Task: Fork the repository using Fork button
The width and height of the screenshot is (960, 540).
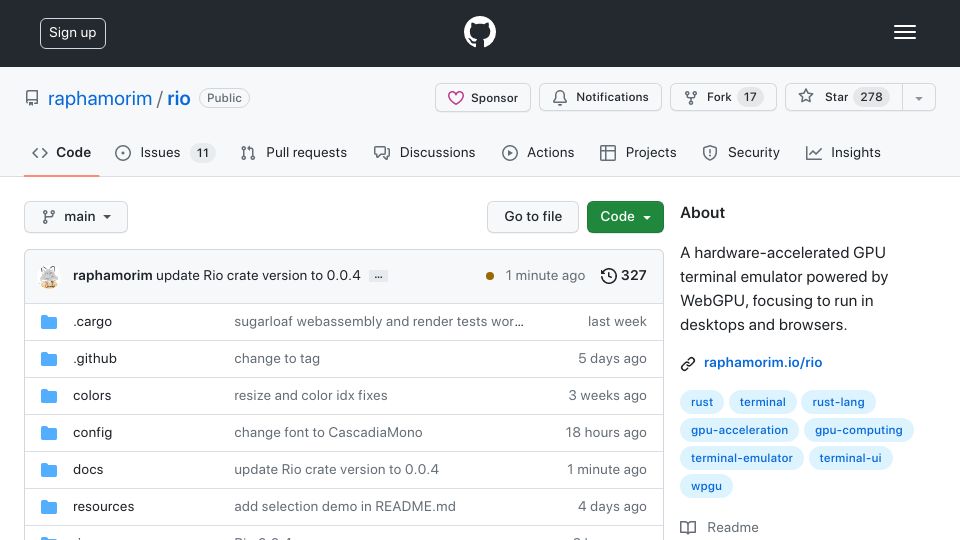Action: click(723, 97)
